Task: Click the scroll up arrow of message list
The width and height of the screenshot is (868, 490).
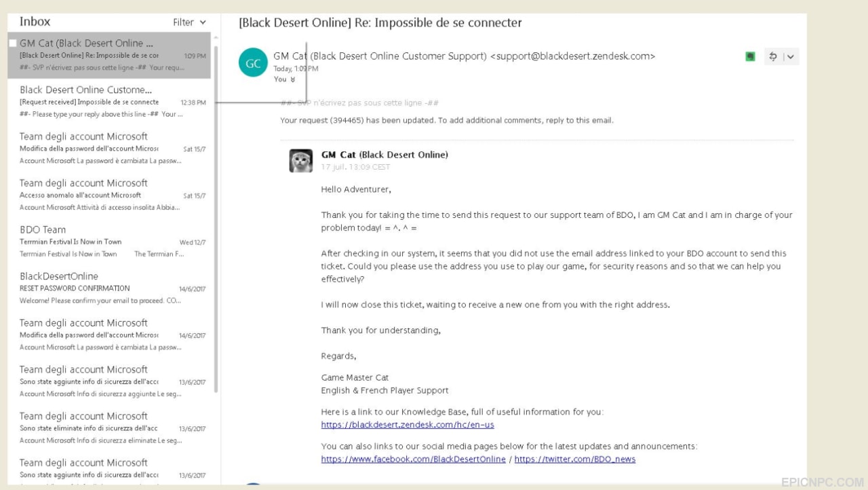Action: (x=216, y=37)
